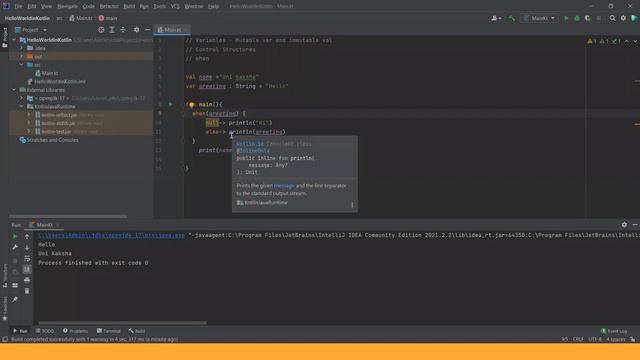Click Project panel horizontal scrollbar
Image resolution: width=640 pixels, height=360 pixels.
point(69,216)
